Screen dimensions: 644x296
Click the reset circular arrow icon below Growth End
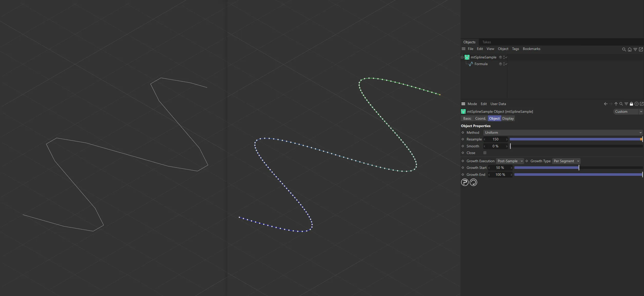[x=473, y=182]
